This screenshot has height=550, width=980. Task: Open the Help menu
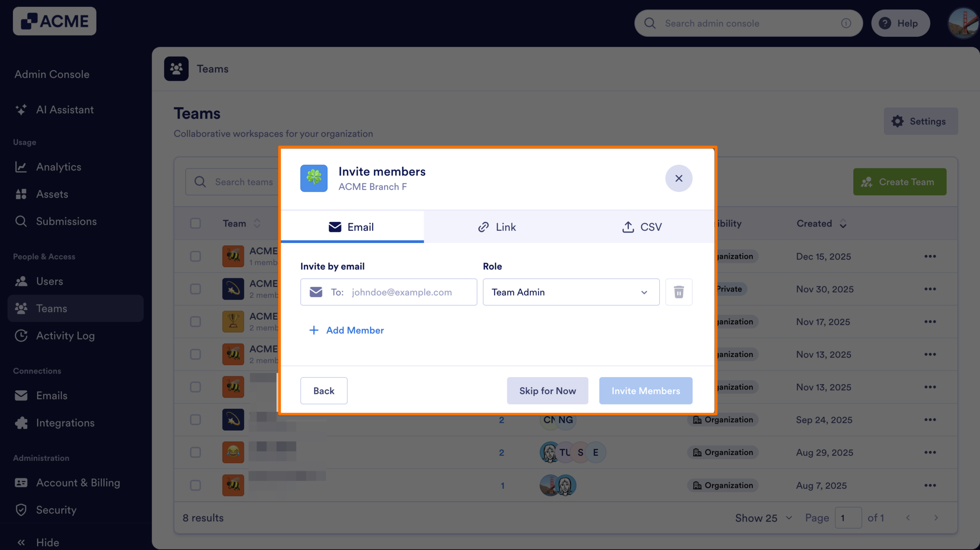click(x=901, y=23)
